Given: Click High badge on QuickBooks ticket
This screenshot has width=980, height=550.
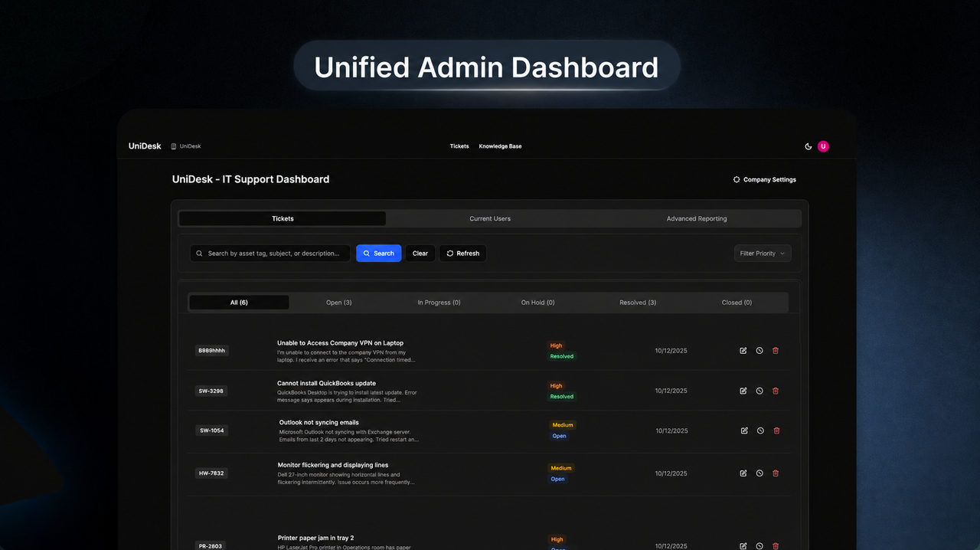Looking at the screenshot, I should (556, 386).
